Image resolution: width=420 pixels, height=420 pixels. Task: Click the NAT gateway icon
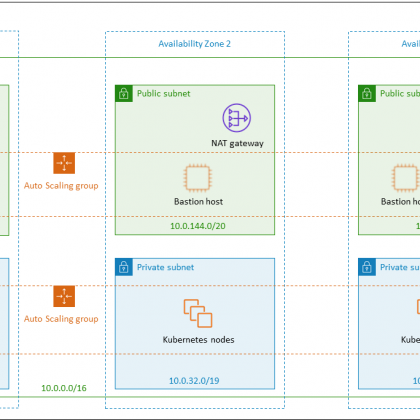pos(237,118)
